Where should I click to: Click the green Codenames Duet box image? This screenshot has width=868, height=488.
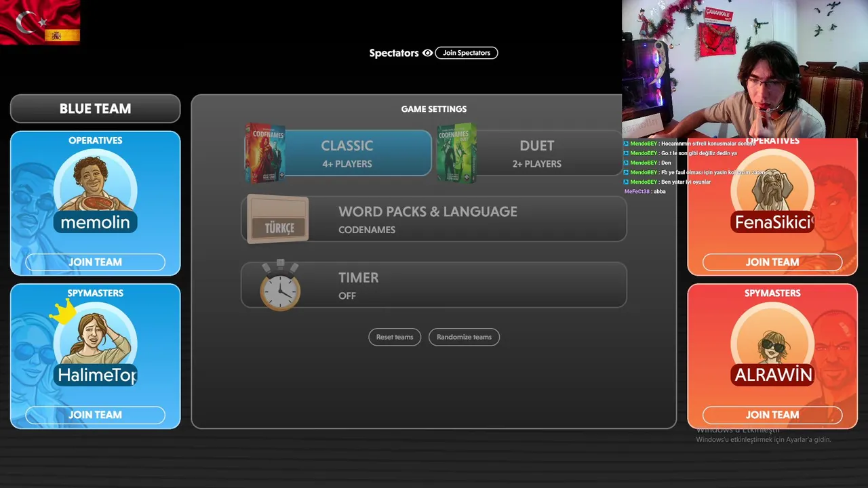[x=456, y=153]
